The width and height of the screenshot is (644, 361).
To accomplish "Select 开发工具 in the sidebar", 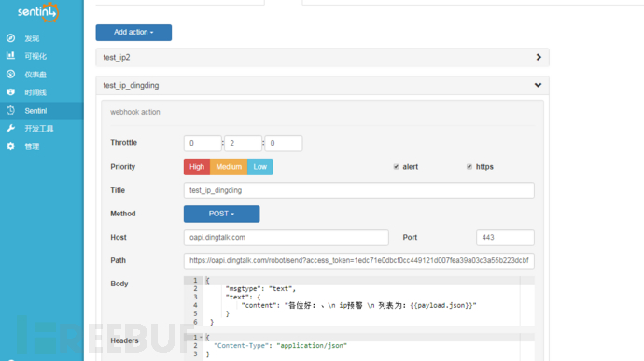I will click(39, 129).
